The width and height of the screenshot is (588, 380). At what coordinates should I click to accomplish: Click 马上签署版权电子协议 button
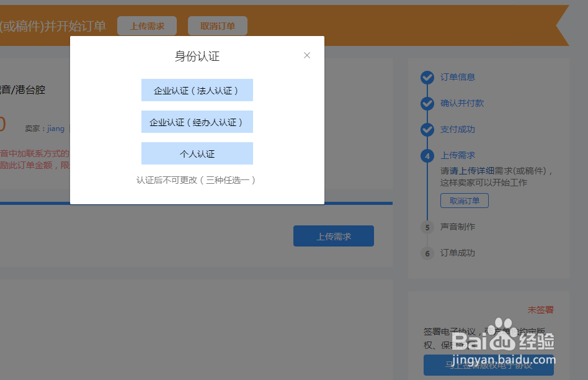coord(488,365)
